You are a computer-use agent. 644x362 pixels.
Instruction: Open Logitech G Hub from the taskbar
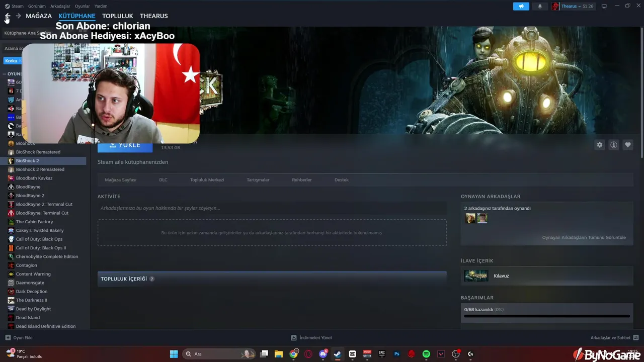[x=470, y=354]
